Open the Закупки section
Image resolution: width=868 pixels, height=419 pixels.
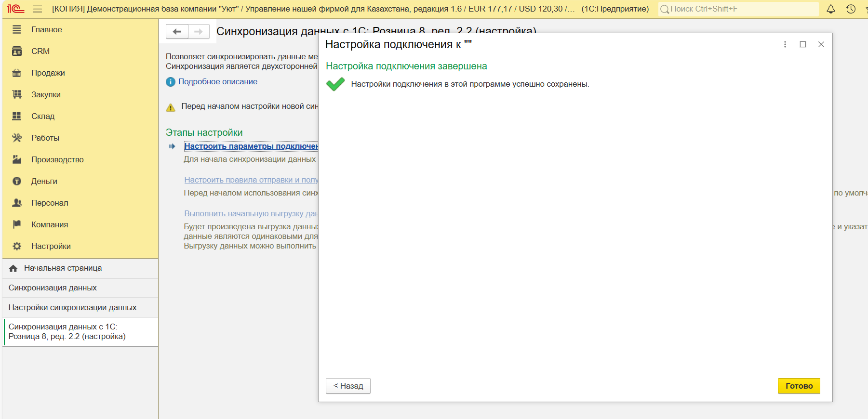(x=46, y=94)
